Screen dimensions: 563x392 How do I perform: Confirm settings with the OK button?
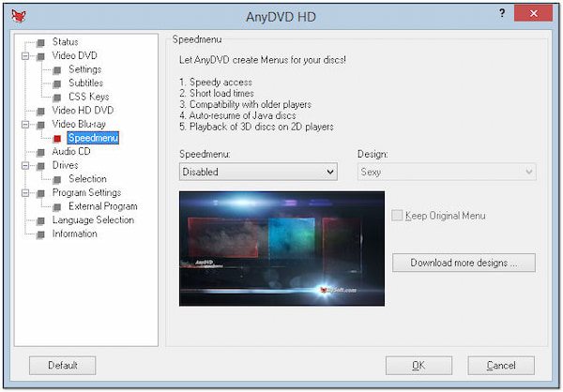pyautogui.click(x=418, y=366)
